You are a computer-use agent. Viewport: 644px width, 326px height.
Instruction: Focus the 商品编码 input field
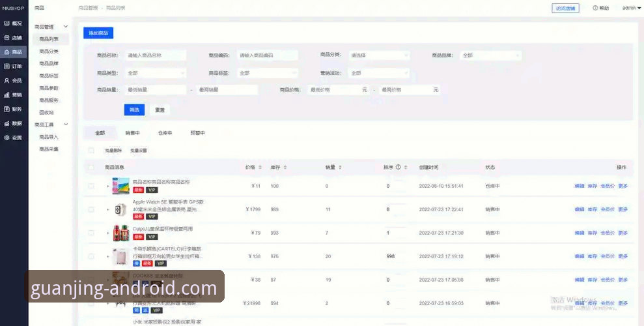[267, 55]
